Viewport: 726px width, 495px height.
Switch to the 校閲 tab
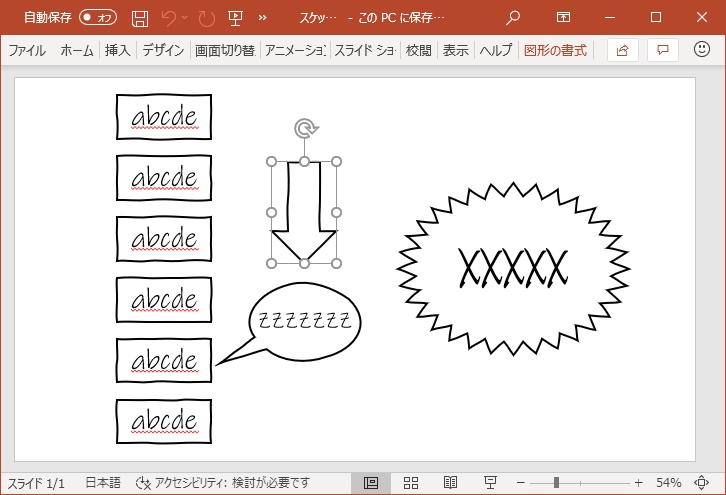pos(418,50)
